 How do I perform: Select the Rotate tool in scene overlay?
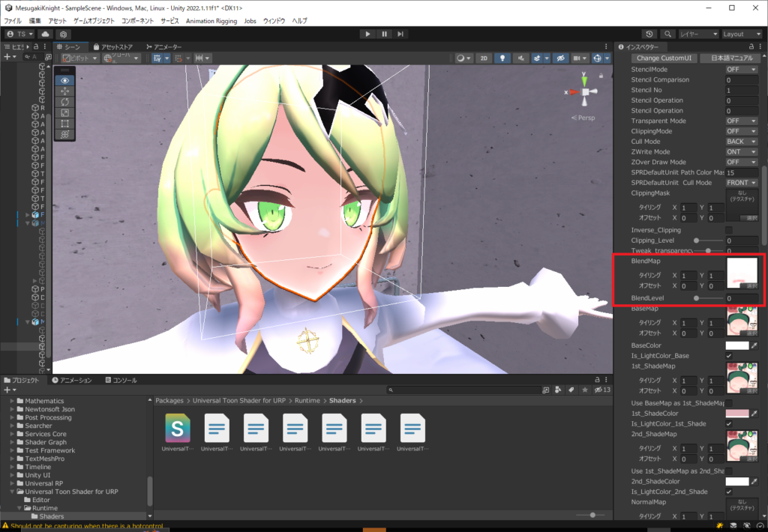click(x=64, y=101)
